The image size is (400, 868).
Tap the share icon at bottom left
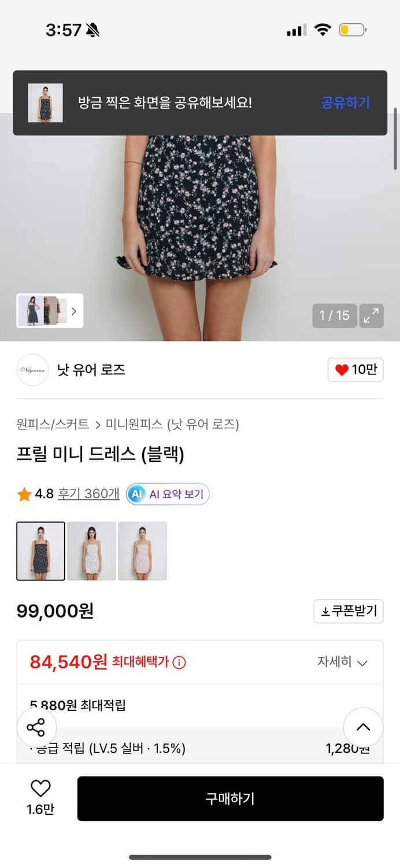36,727
